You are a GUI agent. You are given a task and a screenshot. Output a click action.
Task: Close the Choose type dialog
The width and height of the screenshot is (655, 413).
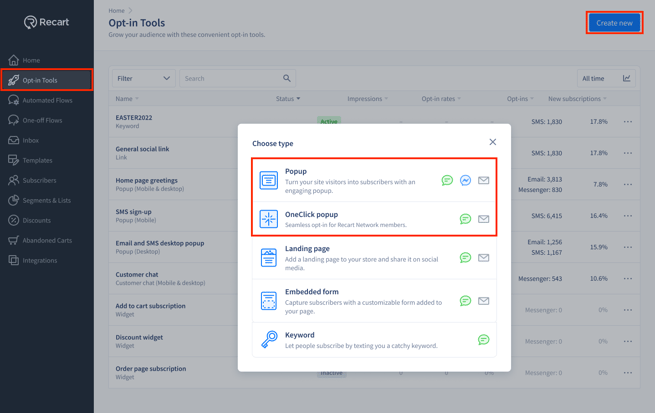pos(493,142)
